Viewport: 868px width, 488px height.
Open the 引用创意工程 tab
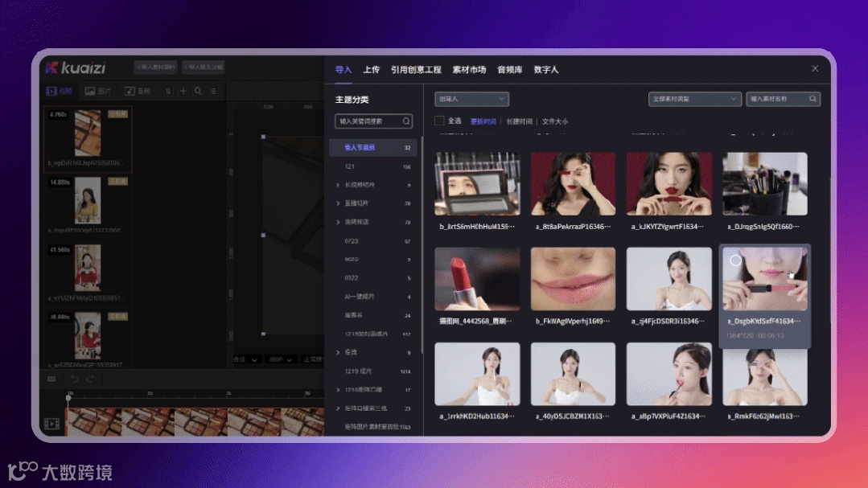(x=416, y=70)
